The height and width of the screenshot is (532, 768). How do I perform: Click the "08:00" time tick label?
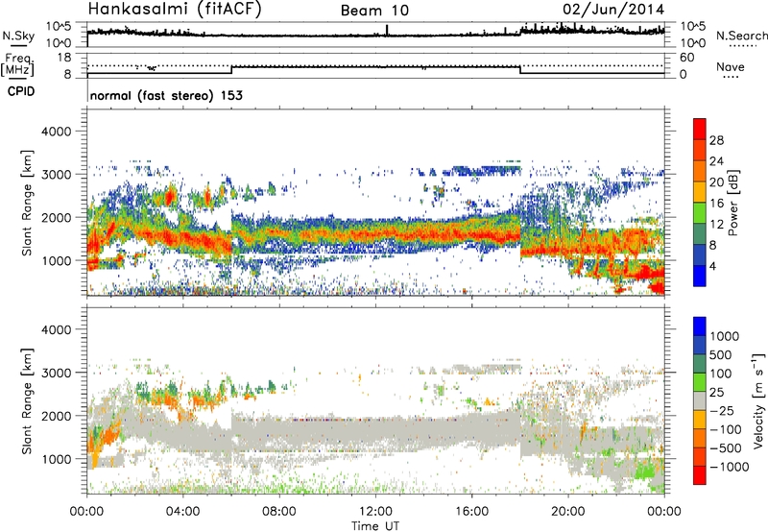click(279, 512)
